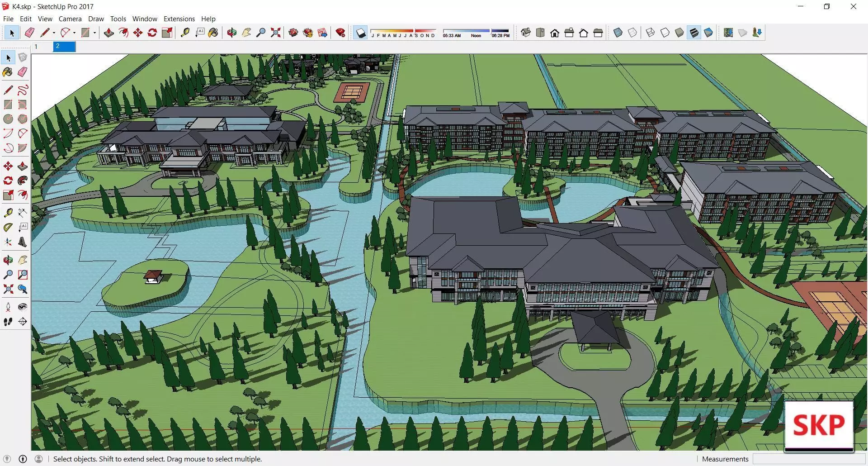The image size is (868, 466).
Task: Switch to the Iso standard view
Action: coord(526,33)
